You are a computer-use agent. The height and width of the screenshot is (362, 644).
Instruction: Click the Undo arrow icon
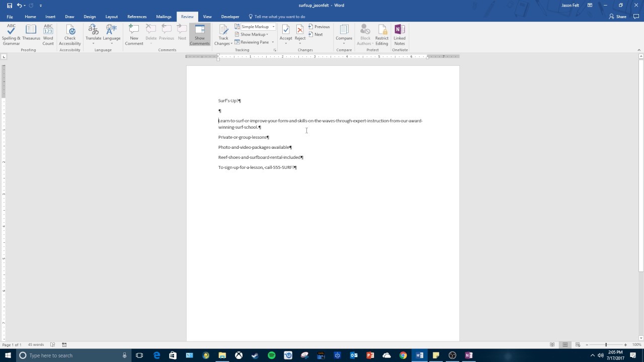[x=19, y=6]
